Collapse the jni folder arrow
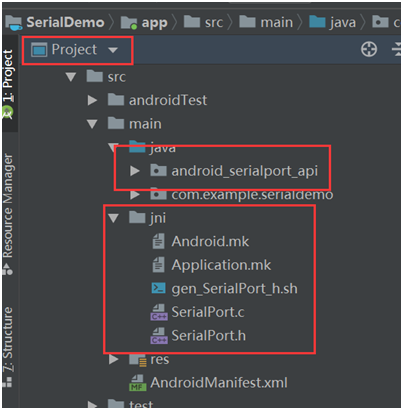The height and width of the screenshot is (410, 403). (x=113, y=218)
